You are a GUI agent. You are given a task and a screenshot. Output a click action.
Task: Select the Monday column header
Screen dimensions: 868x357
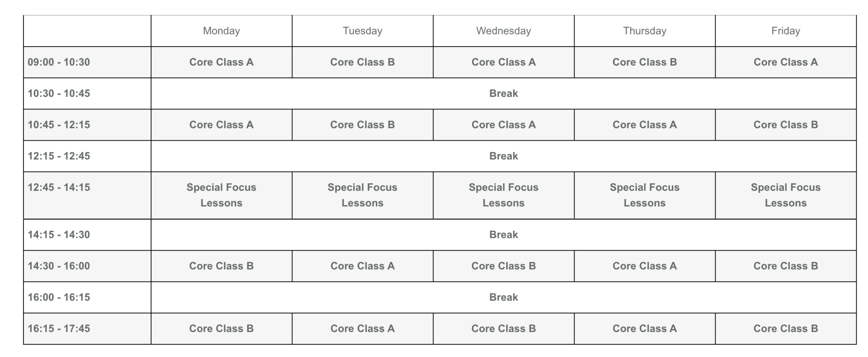[222, 31]
